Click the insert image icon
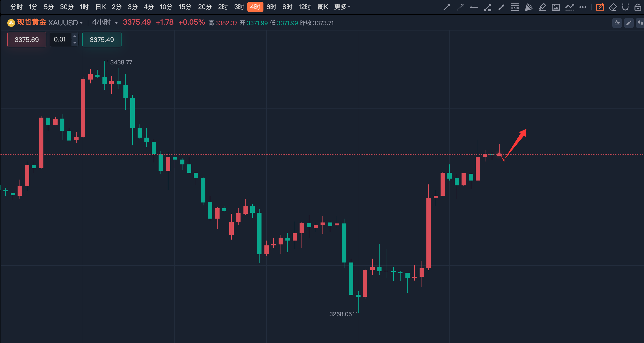Image resolution: width=644 pixels, height=343 pixels. click(x=556, y=7)
